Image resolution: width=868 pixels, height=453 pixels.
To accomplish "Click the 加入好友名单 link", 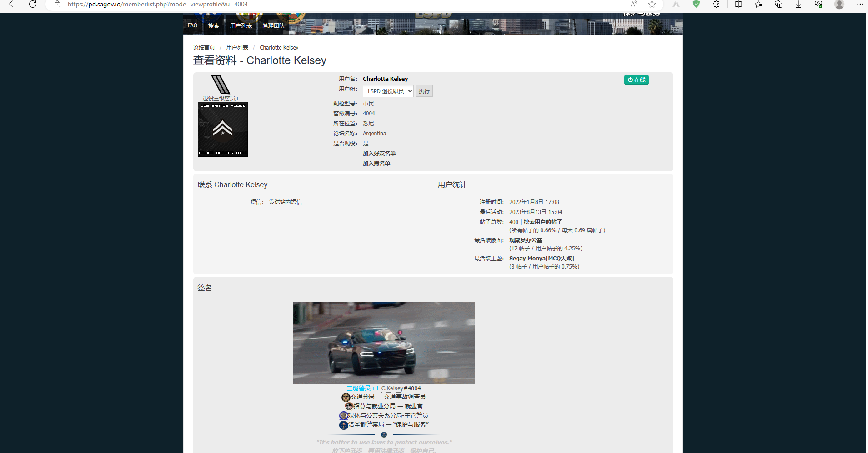I will pos(379,154).
